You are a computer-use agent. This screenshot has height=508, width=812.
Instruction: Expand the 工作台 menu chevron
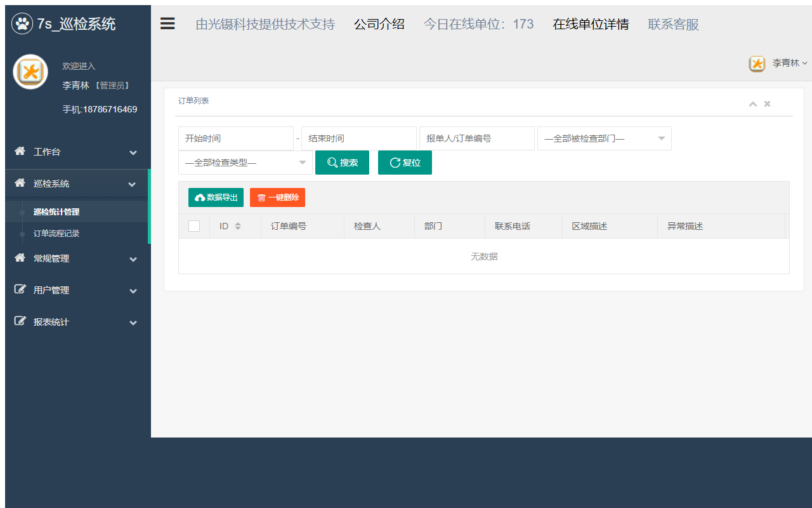(x=133, y=153)
